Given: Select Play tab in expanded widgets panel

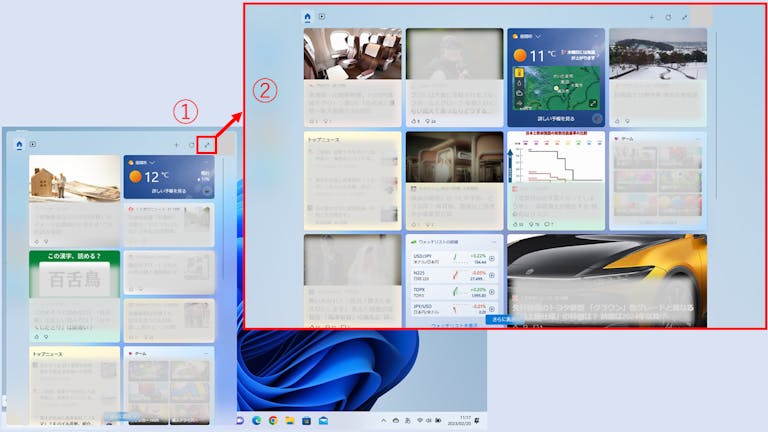Looking at the screenshot, I should 322,17.
